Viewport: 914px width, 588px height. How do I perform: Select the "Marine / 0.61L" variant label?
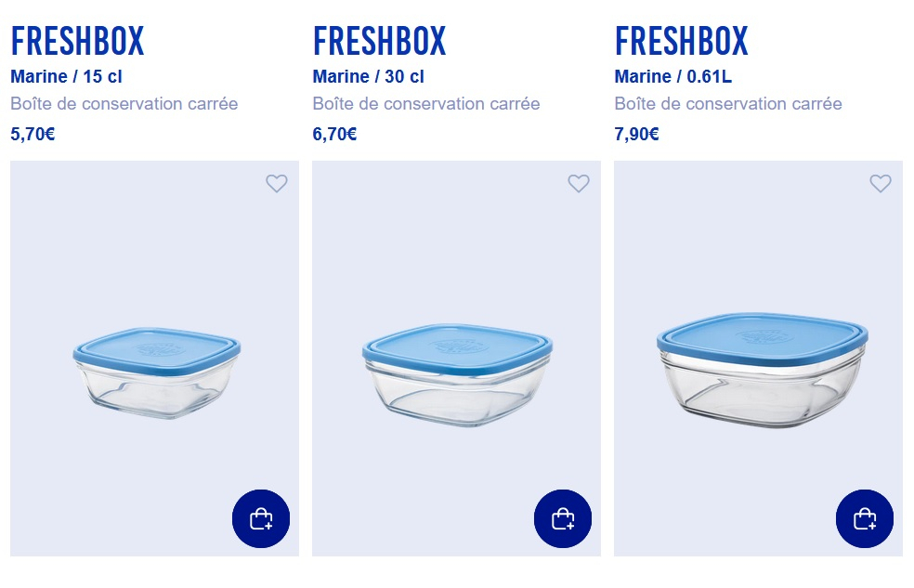(672, 77)
